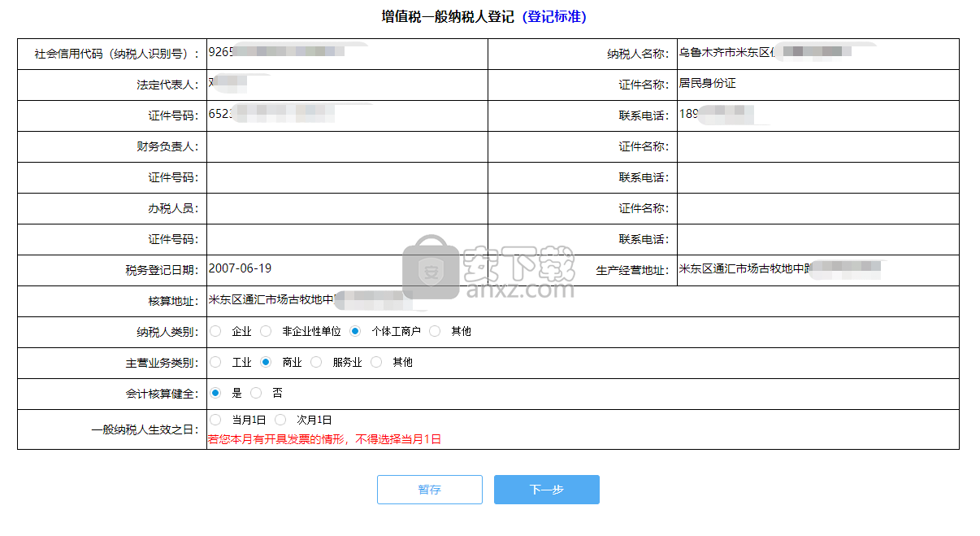Click the 社会信用代码 value field
This screenshot has width=980, height=536.
pos(347,54)
